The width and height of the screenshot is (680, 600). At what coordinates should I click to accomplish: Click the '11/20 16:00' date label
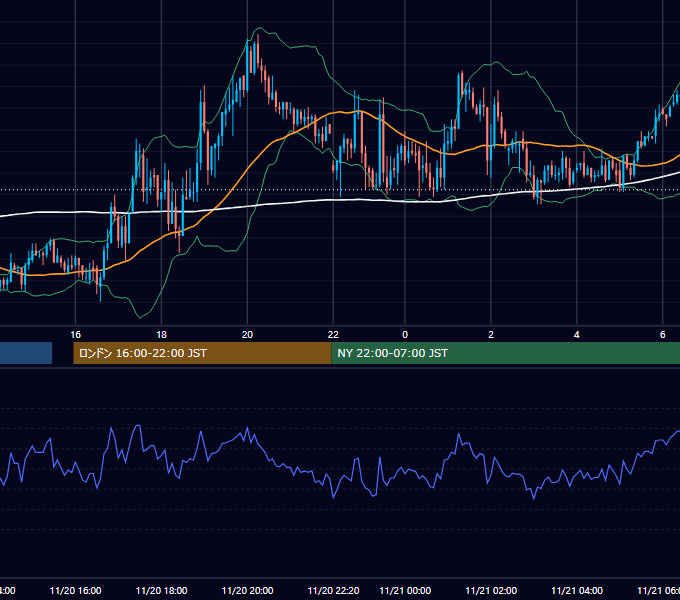point(75,591)
